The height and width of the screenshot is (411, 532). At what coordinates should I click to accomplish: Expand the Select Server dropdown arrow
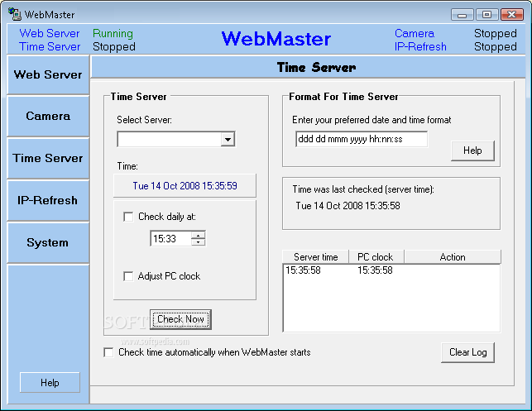pyautogui.click(x=228, y=140)
